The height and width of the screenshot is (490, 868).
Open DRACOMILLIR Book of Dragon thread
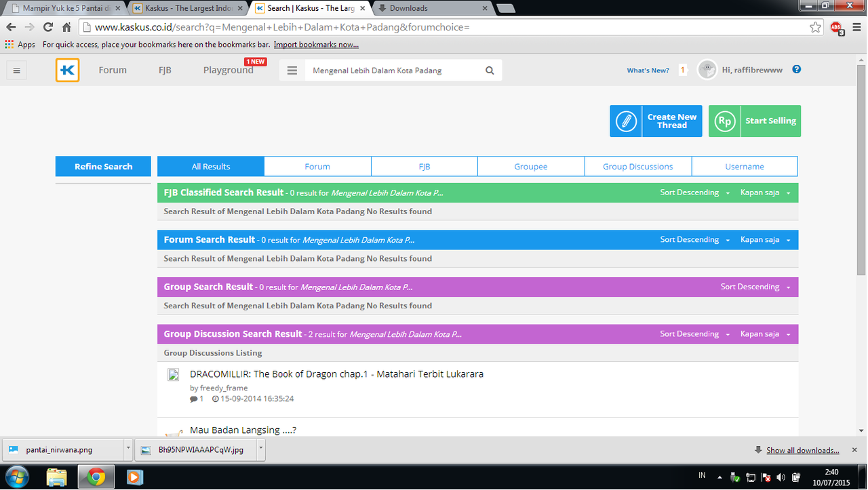coord(336,373)
